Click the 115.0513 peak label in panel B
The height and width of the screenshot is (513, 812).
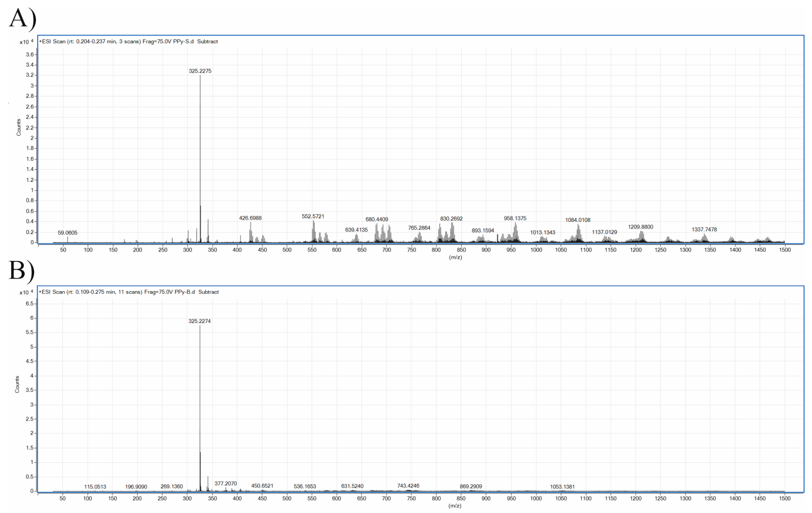coord(95,486)
